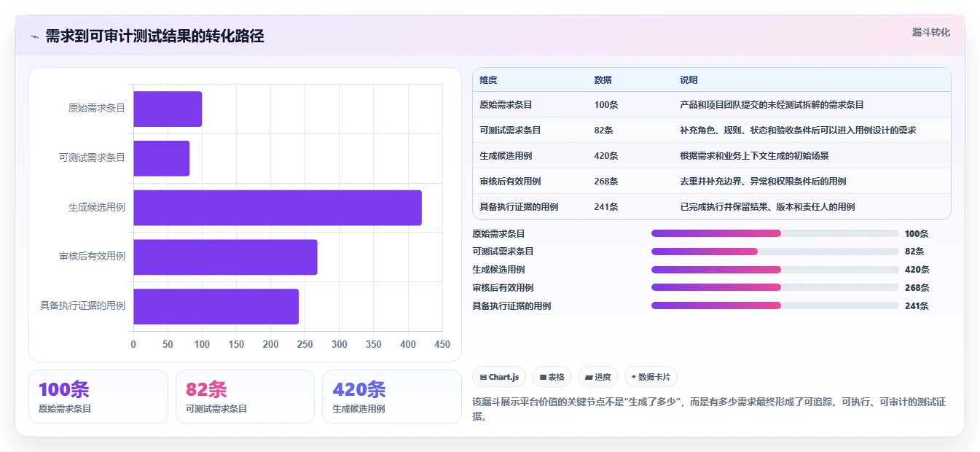Click the 审核后有效用例 bar in the chart
980x452 pixels.
point(225,257)
